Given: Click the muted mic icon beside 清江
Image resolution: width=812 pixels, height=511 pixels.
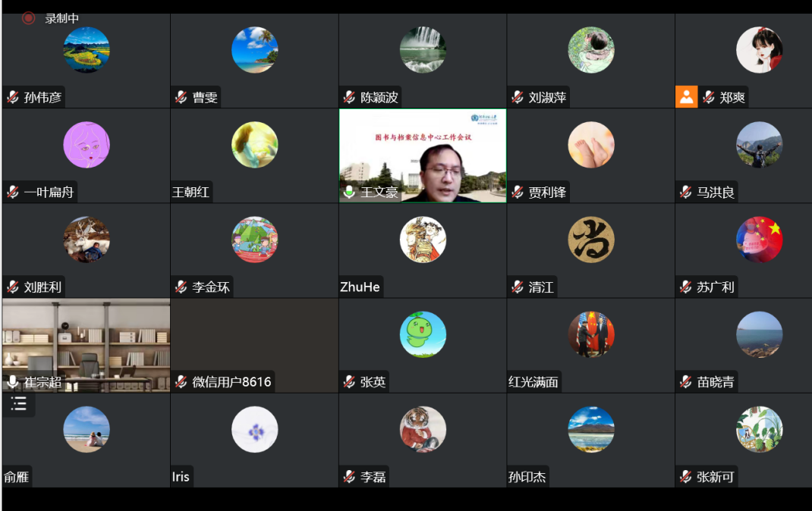Looking at the screenshot, I should (x=518, y=287).
